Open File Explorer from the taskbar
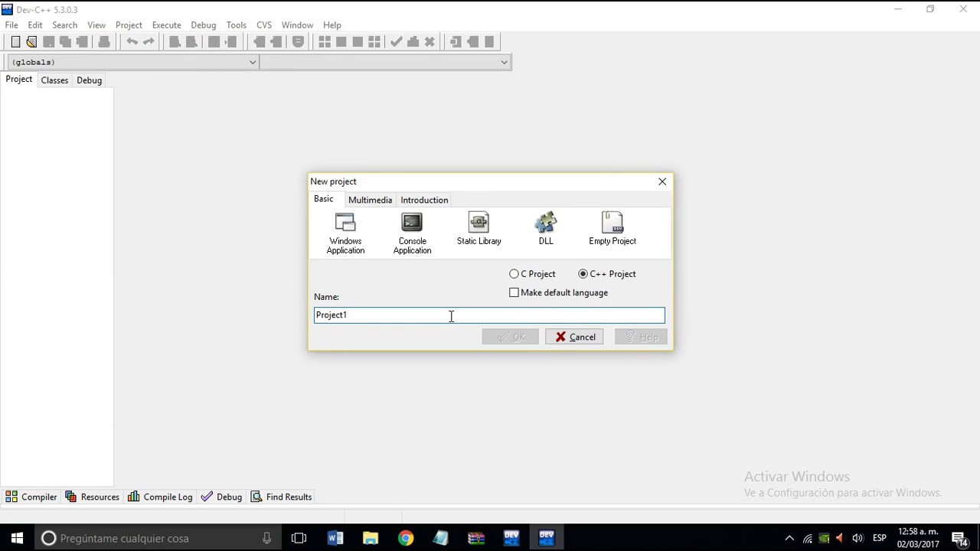The width and height of the screenshot is (980, 551). click(x=371, y=538)
